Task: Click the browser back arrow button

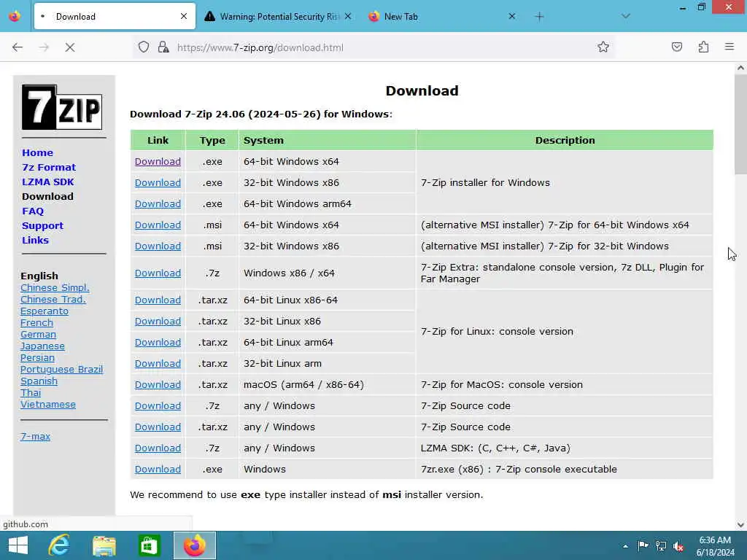Action: (x=18, y=47)
